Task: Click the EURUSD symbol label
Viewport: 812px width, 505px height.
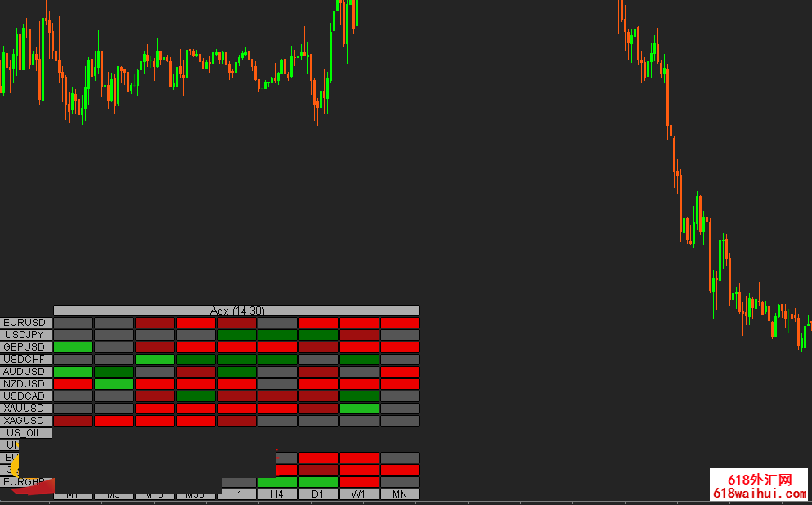Action: click(25, 323)
